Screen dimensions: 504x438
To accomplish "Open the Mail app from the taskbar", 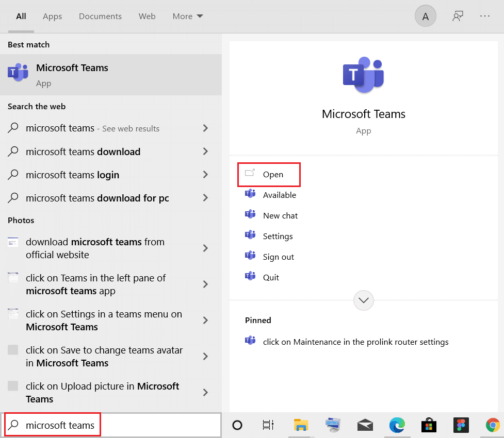I will point(365,425).
